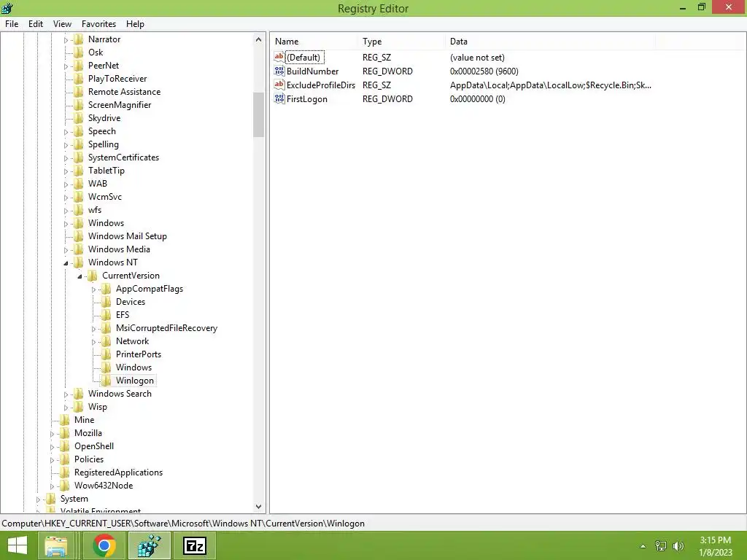
Task: Click the ExcludeProfileDirs data AppData\Local path text
Action: [x=550, y=85]
